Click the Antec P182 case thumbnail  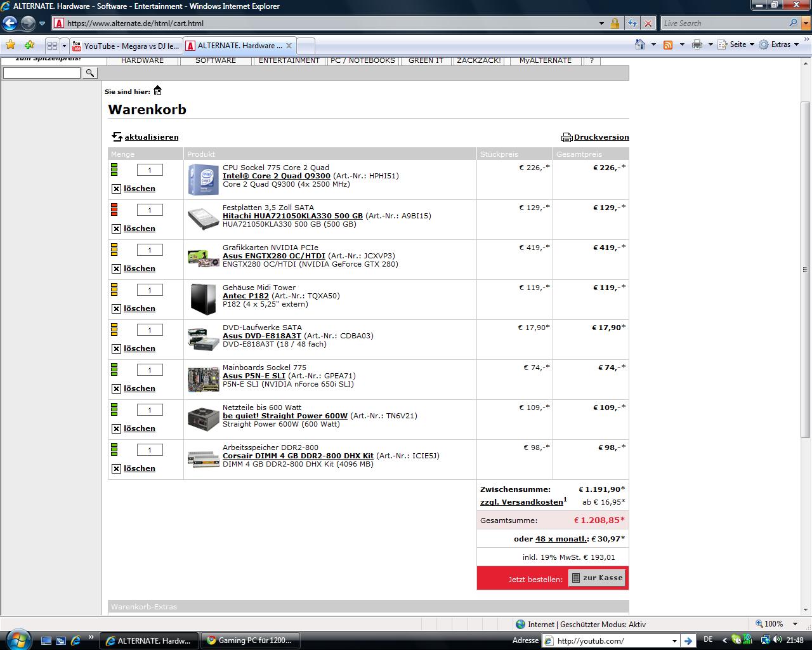(204, 299)
